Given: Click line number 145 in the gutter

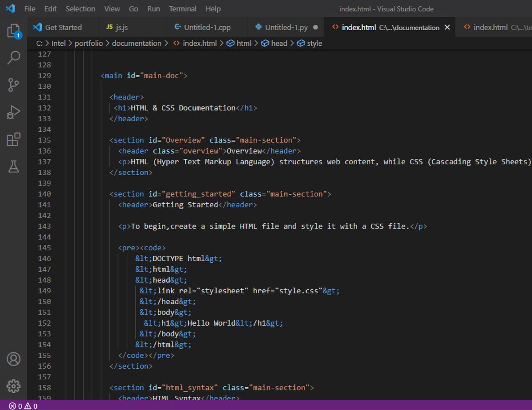Looking at the screenshot, I should coord(44,248).
